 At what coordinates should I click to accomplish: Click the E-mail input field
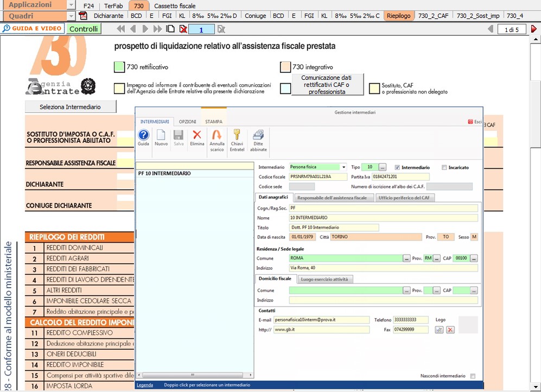321,320
